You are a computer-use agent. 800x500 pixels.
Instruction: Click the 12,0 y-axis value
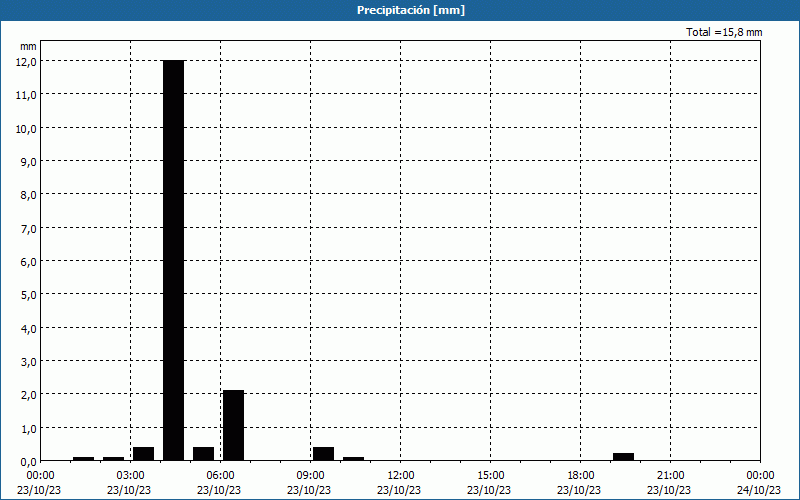coord(26,62)
